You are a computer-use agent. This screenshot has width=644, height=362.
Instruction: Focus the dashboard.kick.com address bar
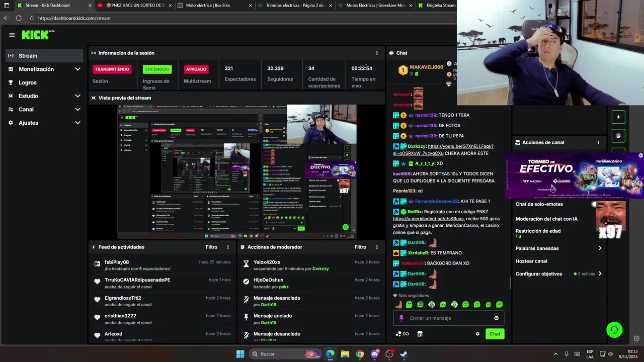242,18
